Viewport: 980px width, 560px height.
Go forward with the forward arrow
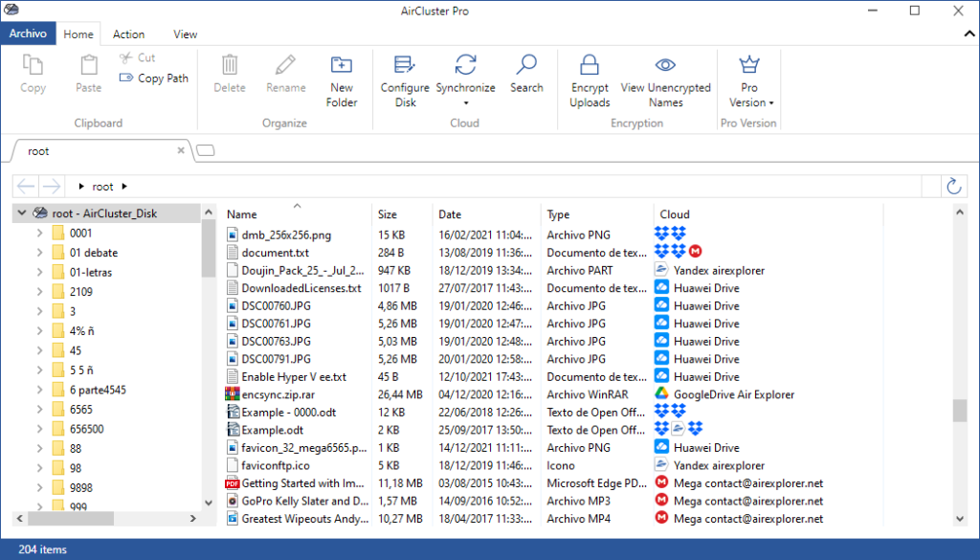(52, 187)
